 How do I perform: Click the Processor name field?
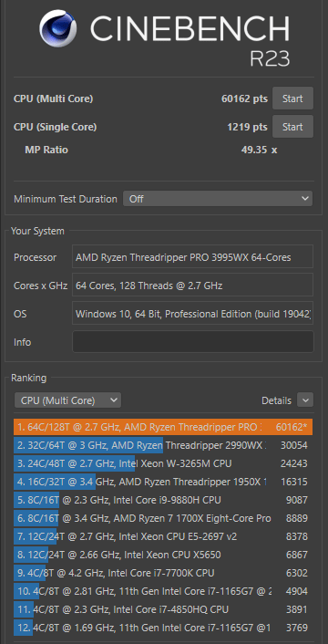point(193,257)
